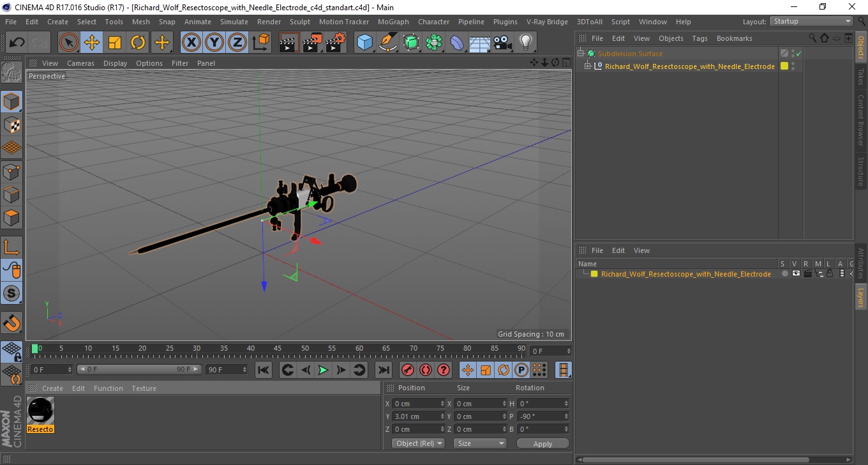This screenshot has width=868, height=465.
Task: Enable Subdivision Surface green checkmark toggle
Action: click(798, 54)
